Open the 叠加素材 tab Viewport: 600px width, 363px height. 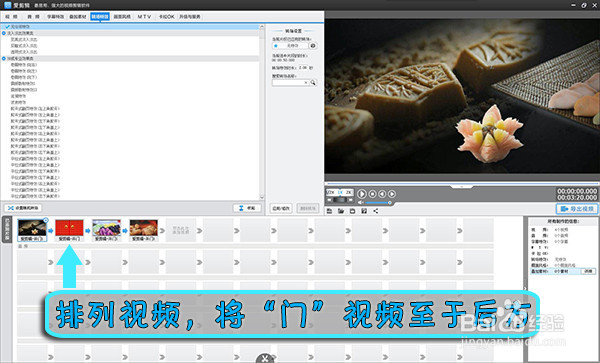click(x=78, y=16)
